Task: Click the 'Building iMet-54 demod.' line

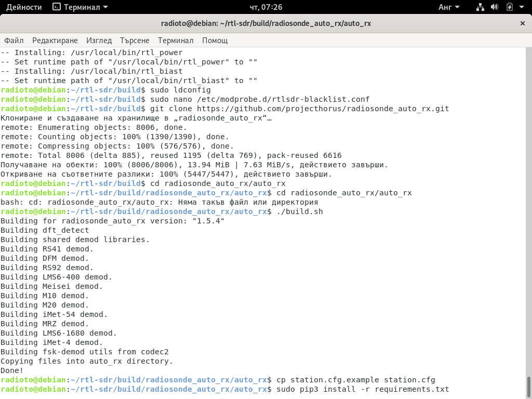Action: coord(54,314)
